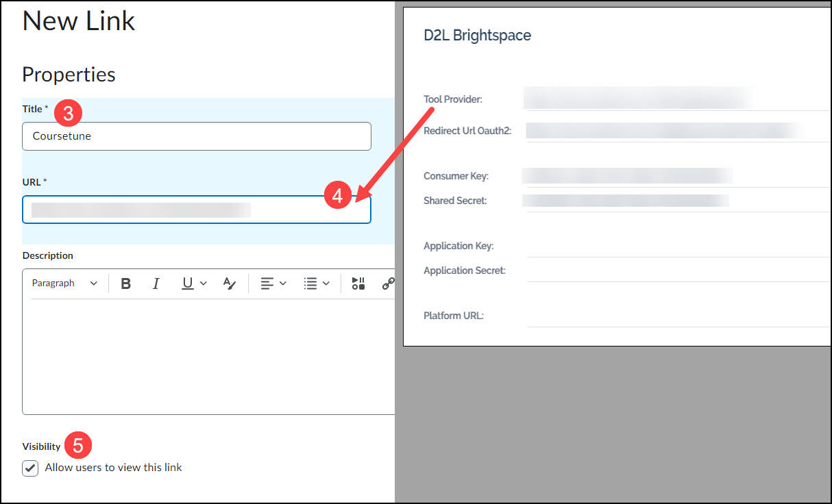Select the text color tool
The width and height of the screenshot is (832, 504).
click(230, 283)
